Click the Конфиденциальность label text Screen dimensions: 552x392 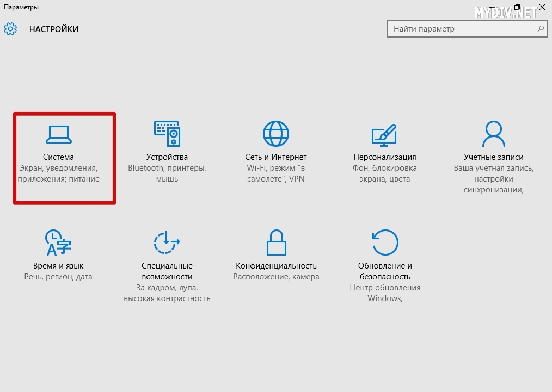click(276, 266)
